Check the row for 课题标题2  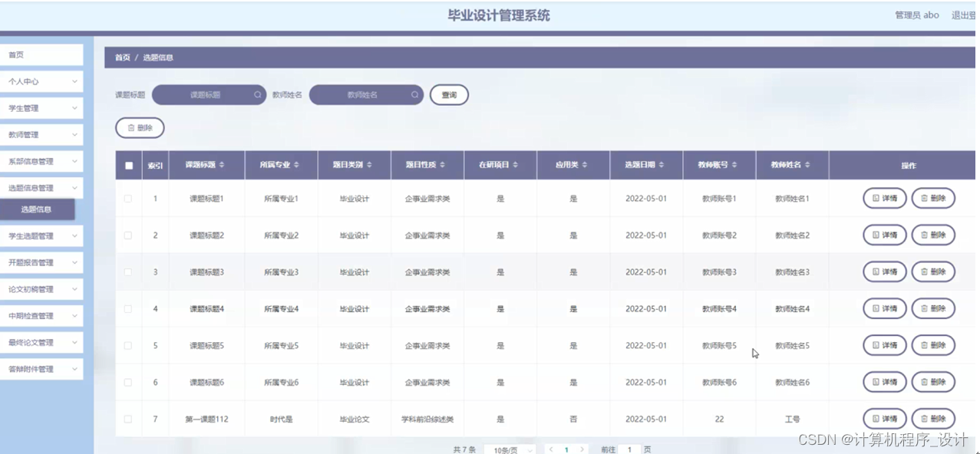click(128, 235)
